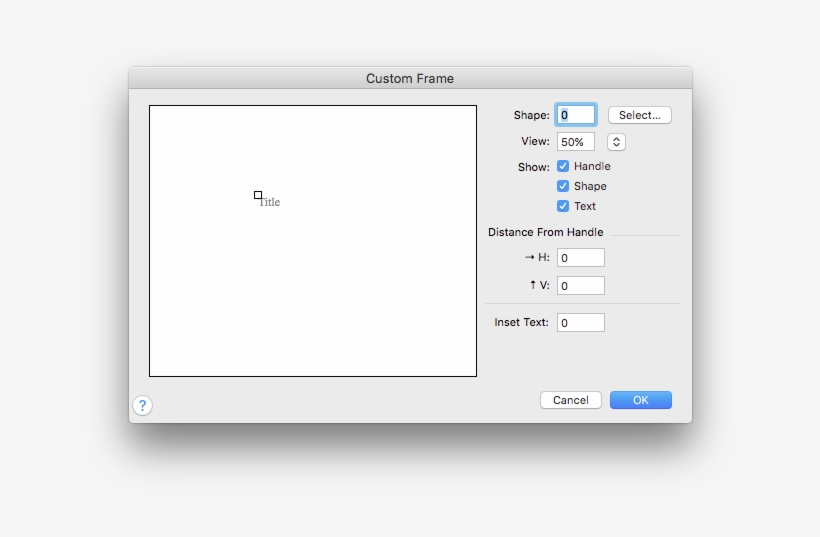Toggle the Shape checkbox under Show
The width and height of the screenshot is (820, 537).
coord(563,186)
